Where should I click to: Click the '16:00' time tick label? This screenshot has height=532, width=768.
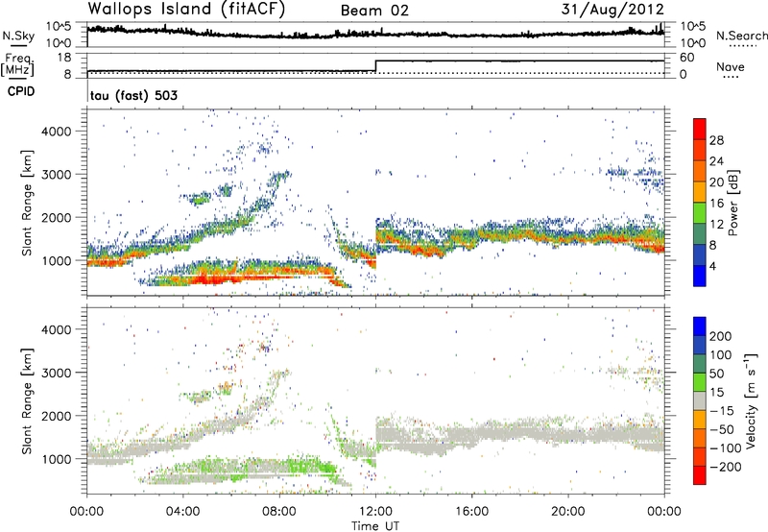coord(471,512)
